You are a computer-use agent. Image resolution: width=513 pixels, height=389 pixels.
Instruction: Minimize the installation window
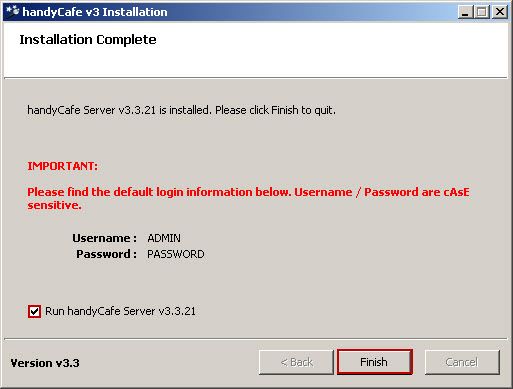point(465,12)
